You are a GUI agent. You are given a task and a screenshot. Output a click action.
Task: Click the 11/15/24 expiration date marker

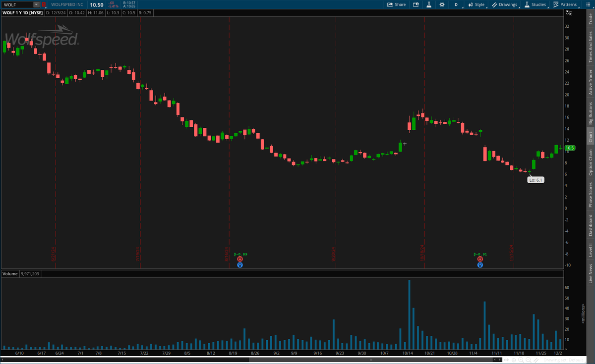(x=511, y=253)
